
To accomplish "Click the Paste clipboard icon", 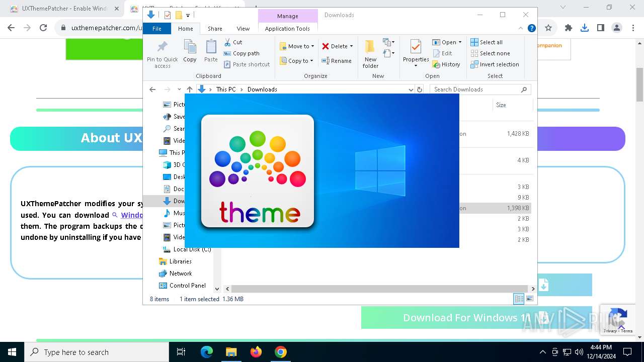I will [x=211, y=51].
